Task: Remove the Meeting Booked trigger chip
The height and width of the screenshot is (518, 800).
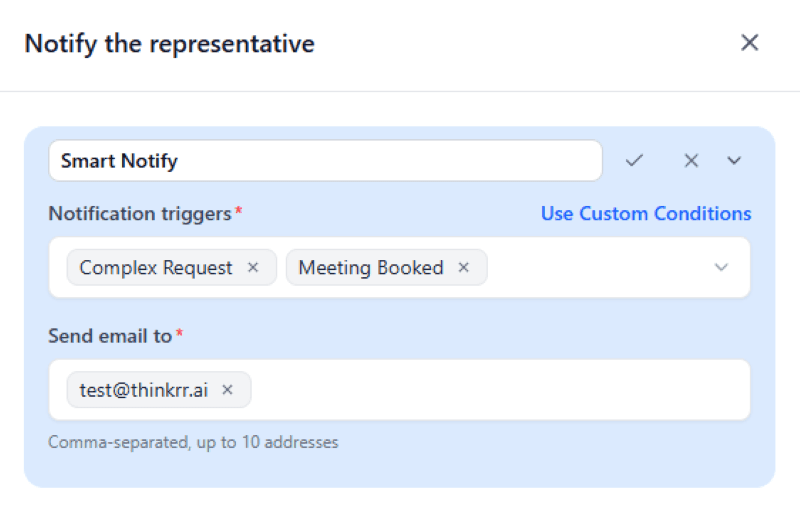Action: (464, 268)
